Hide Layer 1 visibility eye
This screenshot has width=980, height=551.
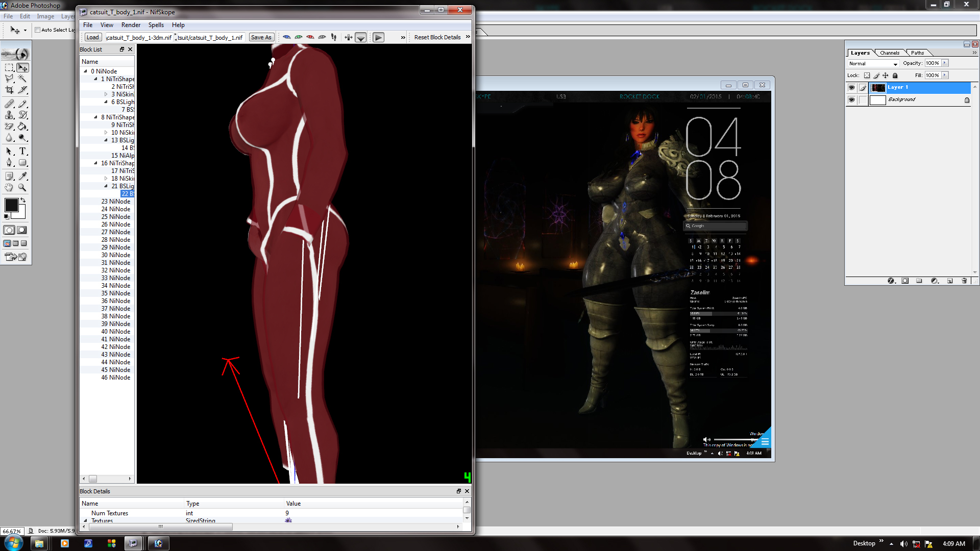pyautogui.click(x=851, y=88)
